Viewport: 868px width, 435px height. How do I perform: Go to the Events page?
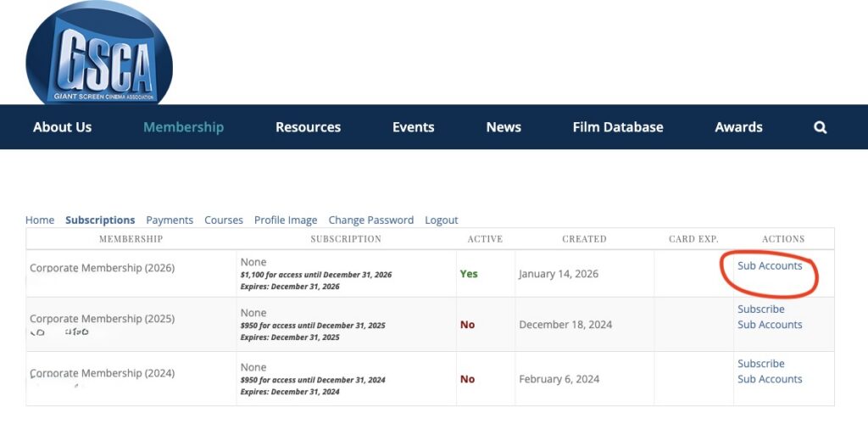(413, 127)
